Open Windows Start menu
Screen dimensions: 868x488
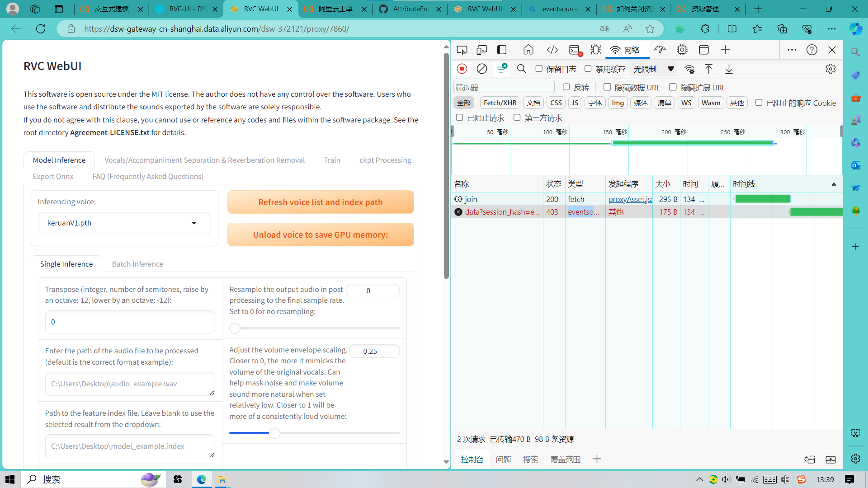[10, 479]
